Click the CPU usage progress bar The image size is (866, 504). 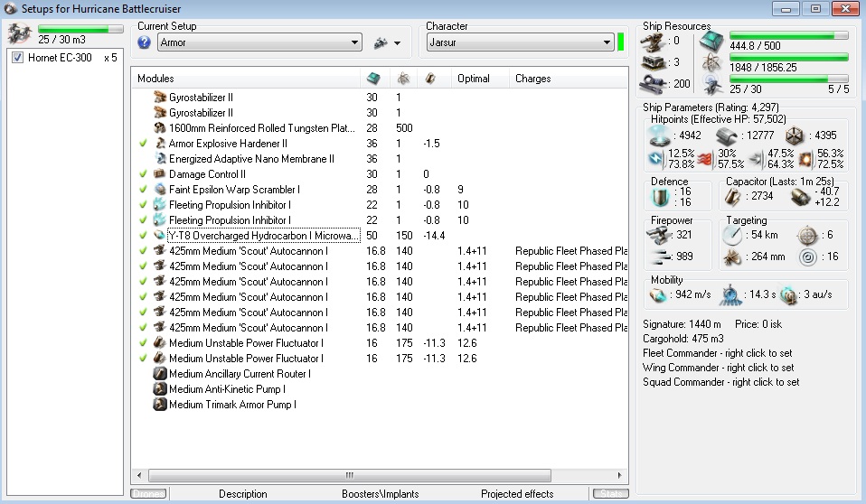point(788,35)
